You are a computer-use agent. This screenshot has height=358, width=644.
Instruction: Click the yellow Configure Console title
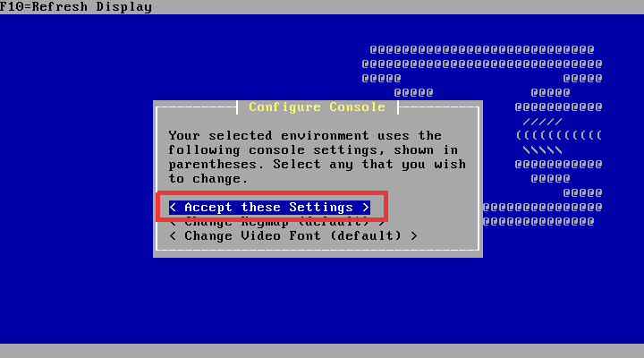pos(317,107)
